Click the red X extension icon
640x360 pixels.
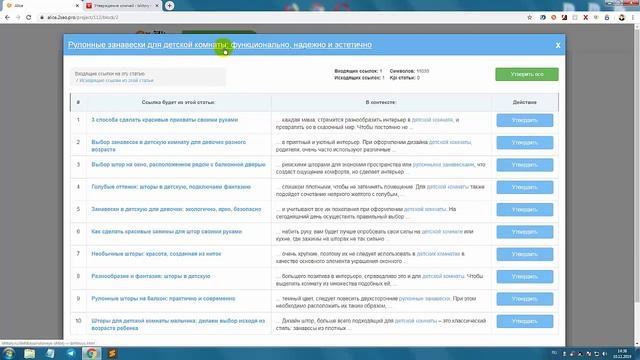pyautogui.click(x=585, y=18)
